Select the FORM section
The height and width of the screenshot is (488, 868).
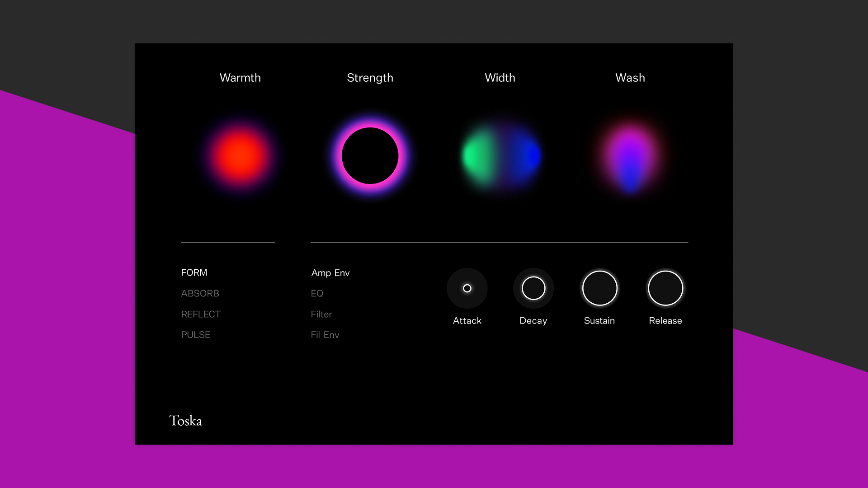tap(194, 273)
